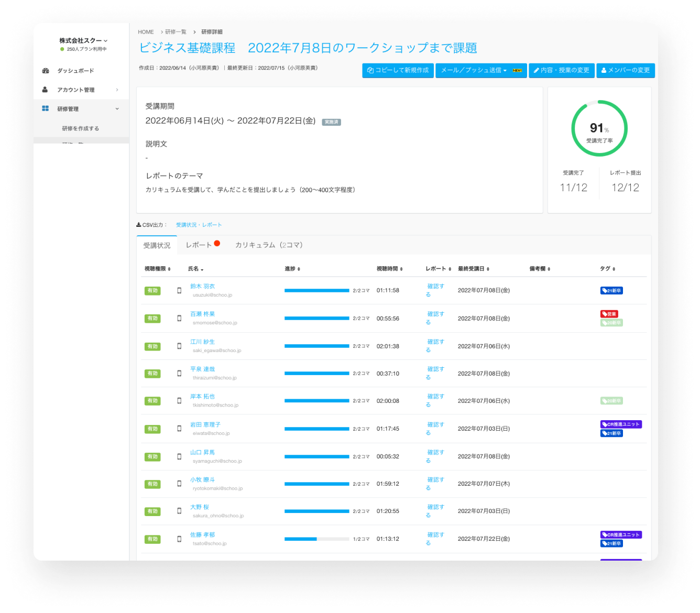
Task: Sort by 視聴時間 column header
Action: point(390,269)
